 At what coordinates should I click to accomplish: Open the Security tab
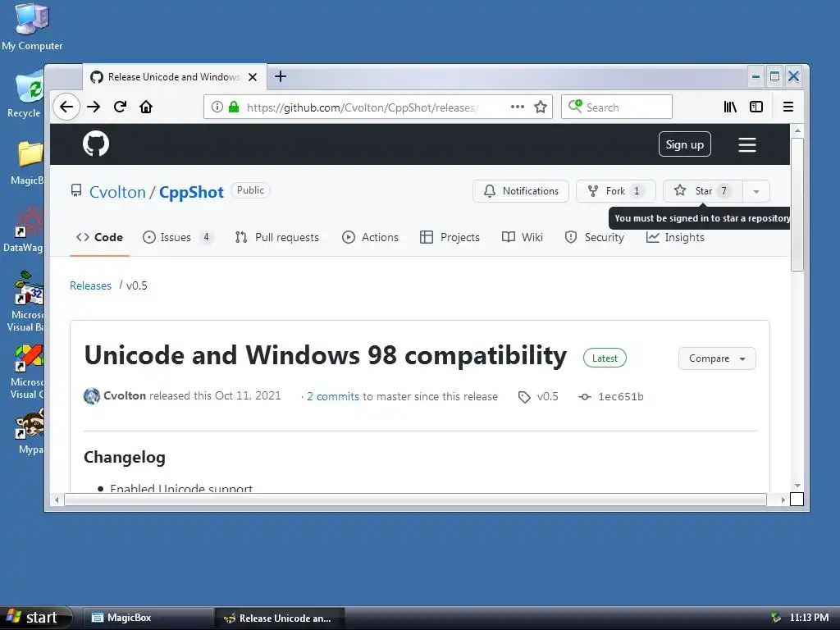pyautogui.click(x=595, y=237)
